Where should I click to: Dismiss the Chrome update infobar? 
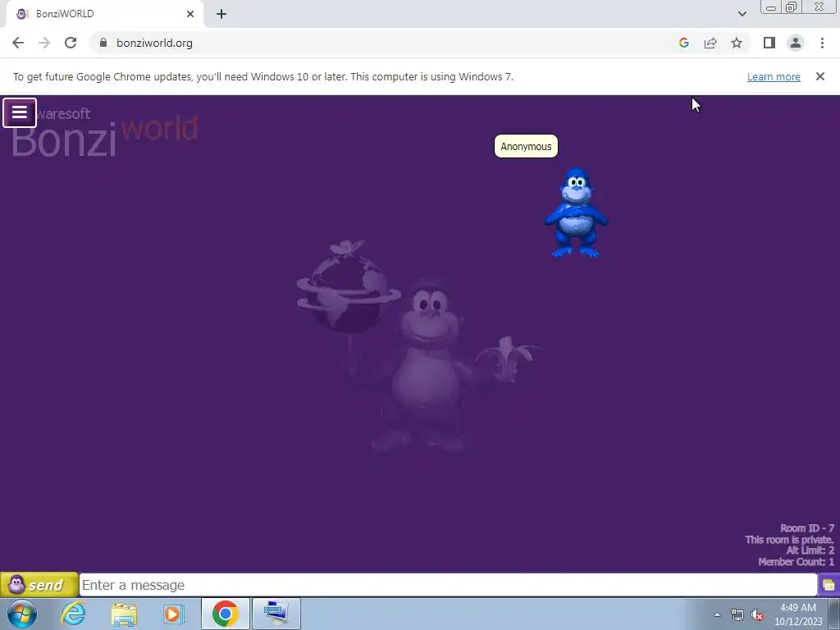(819, 76)
